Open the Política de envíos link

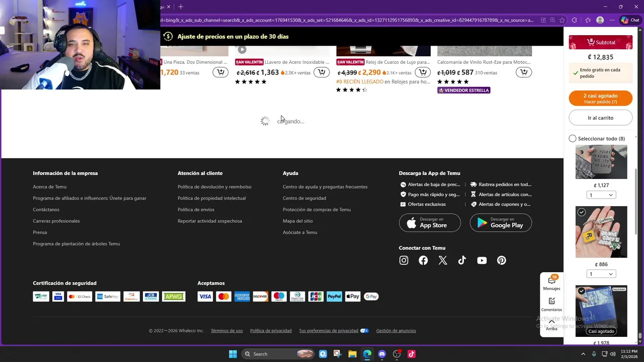pyautogui.click(x=196, y=210)
